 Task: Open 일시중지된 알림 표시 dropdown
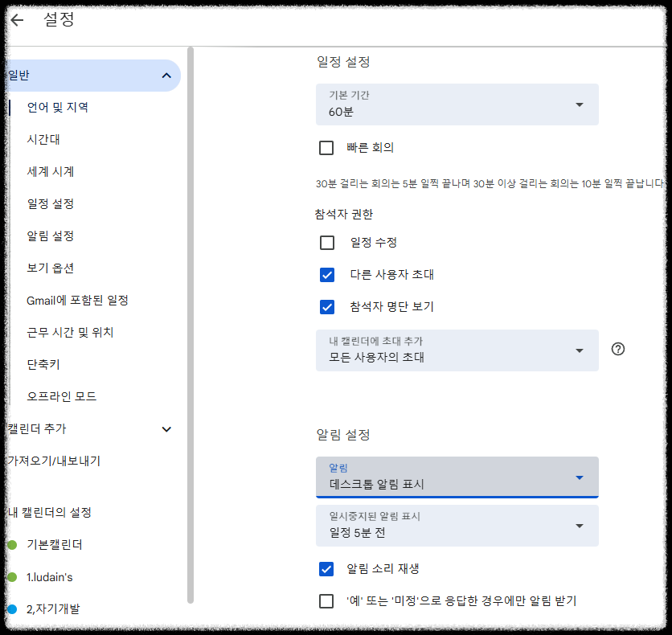pos(457,526)
